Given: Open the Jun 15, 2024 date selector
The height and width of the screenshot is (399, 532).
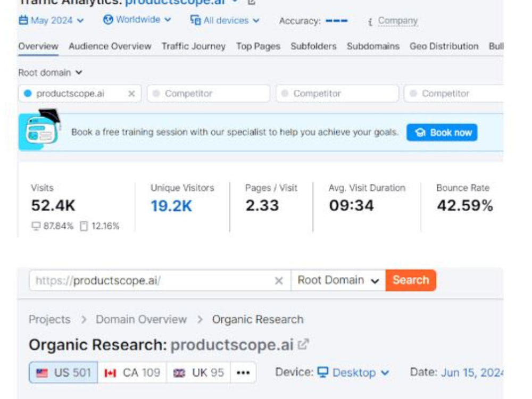Looking at the screenshot, I should point(472,372).
